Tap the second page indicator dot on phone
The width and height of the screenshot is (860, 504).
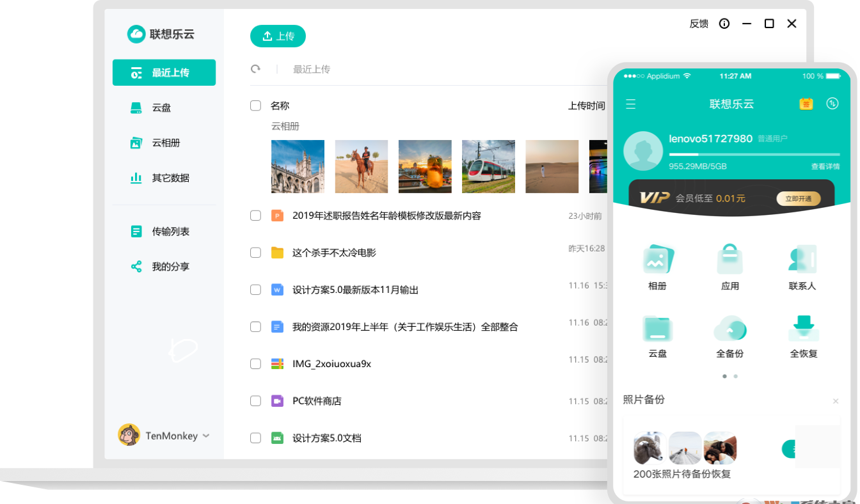click(736, 376)
